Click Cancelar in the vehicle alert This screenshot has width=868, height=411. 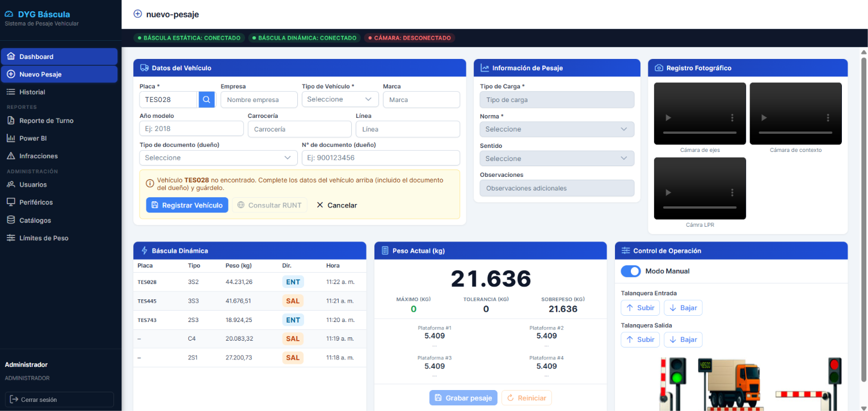[x=337, y=205]
